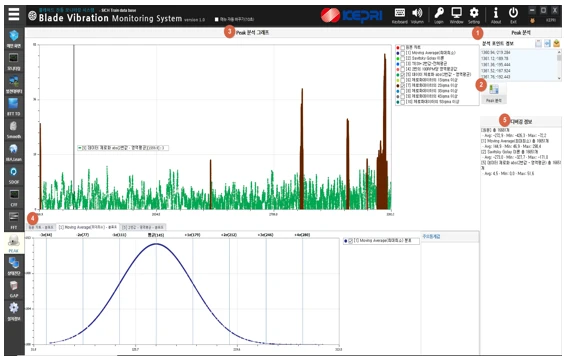The height and width of the screenshot is (363, 568).
Task: Open the MA.Lean sidebar tool
Action: (13, 152)
